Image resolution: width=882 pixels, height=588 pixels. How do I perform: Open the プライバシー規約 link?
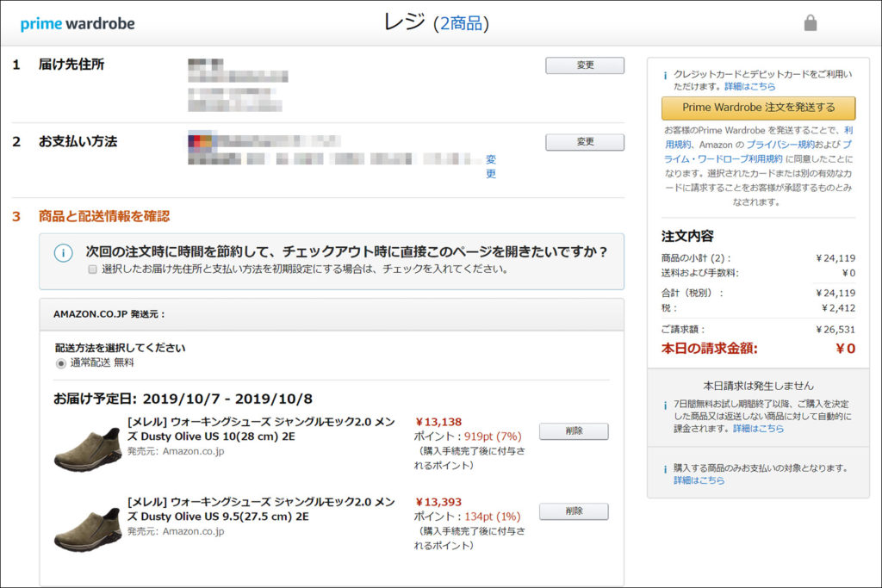tap(780, 145)
